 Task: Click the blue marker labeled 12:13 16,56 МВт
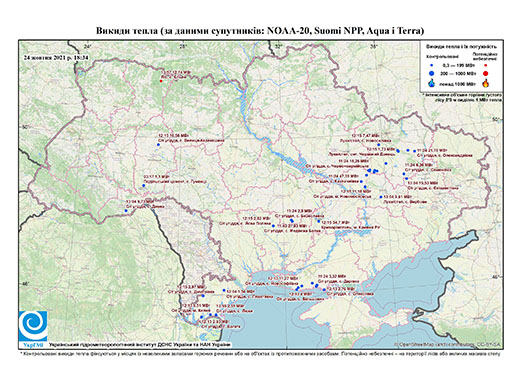click(158, 144)
